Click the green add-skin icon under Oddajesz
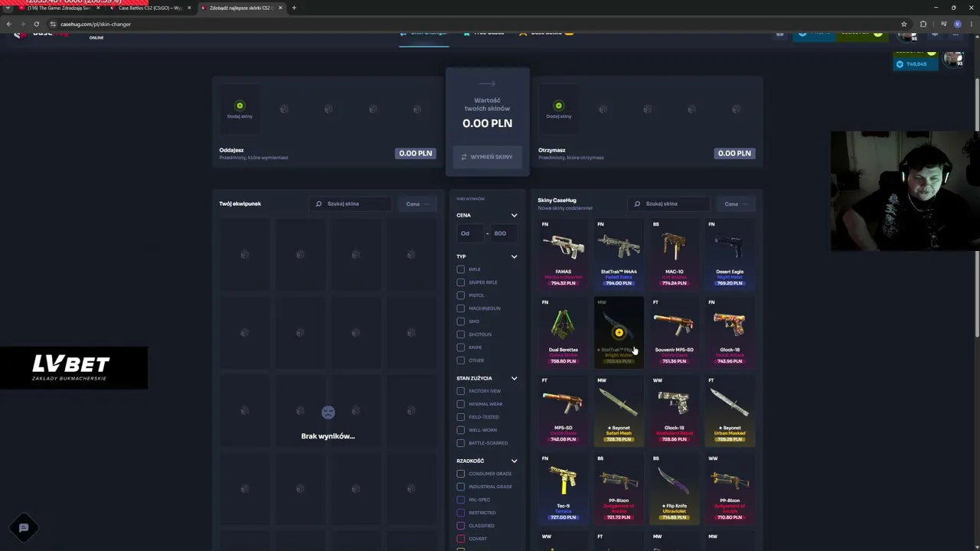Viewport: 980px width, 551px height. click(x=240, y=106)
